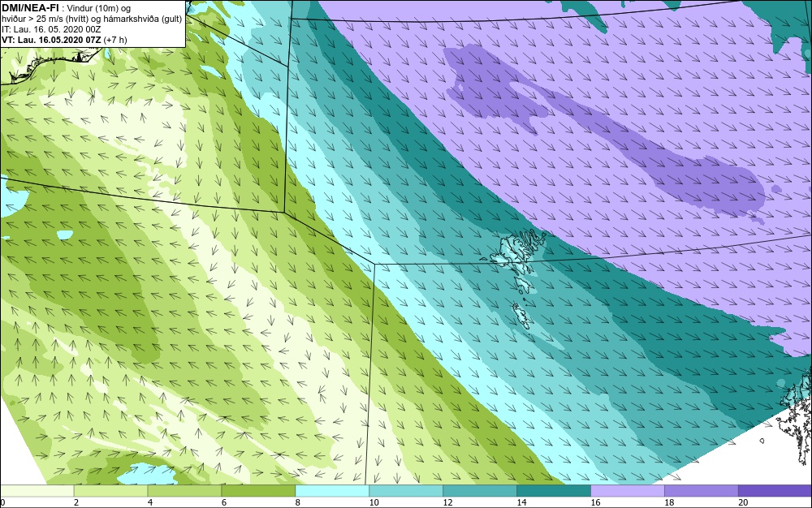
Task: Click the dark purple strongest wind band
Action: 606,132
